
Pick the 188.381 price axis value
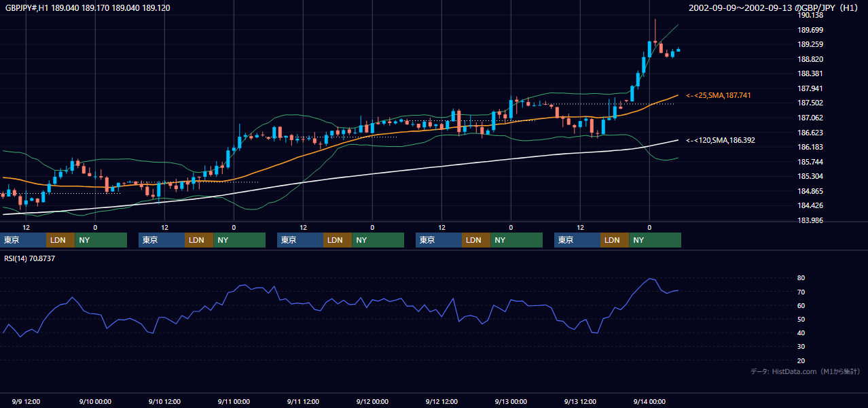point(810,74)
